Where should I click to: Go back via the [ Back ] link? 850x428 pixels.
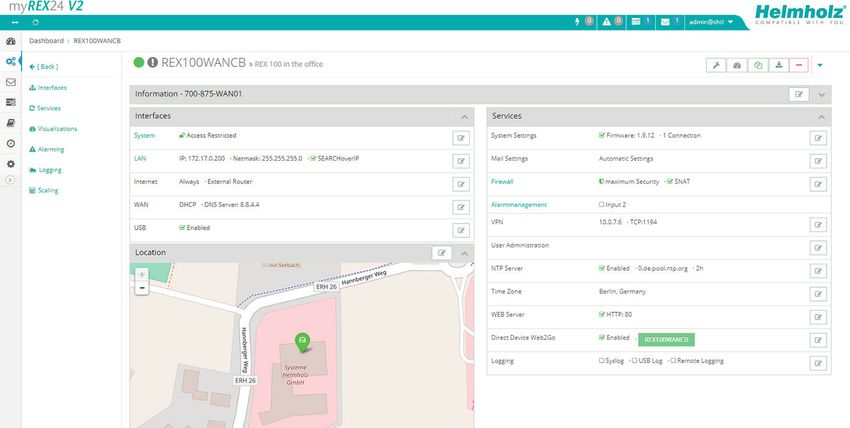point(44,67)
